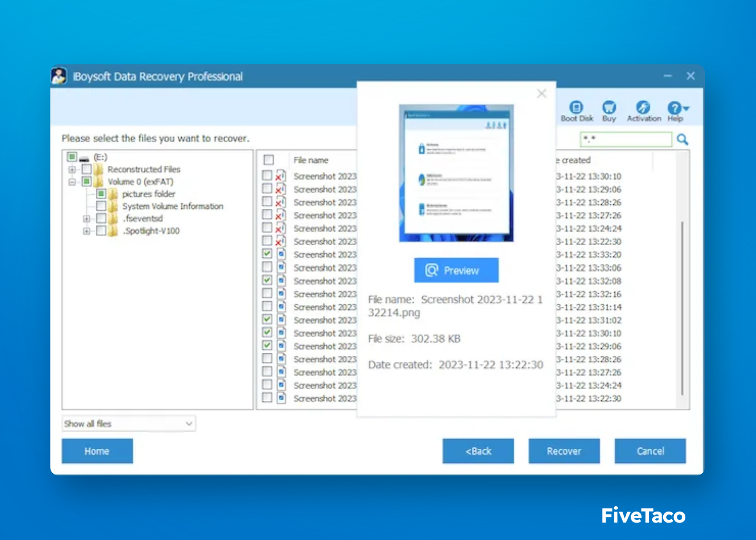Click file icon of row created 13:31:02
The image size is (756, 540).
pos(281,320)
